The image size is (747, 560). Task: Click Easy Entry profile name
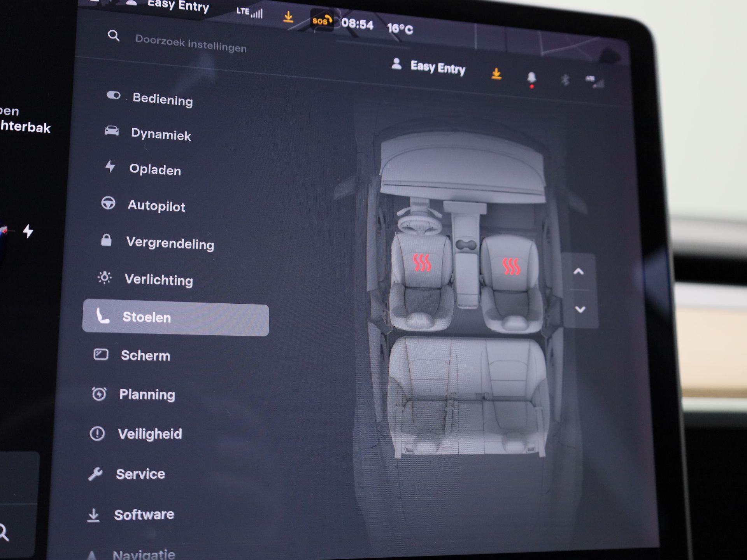pos(438,68)
